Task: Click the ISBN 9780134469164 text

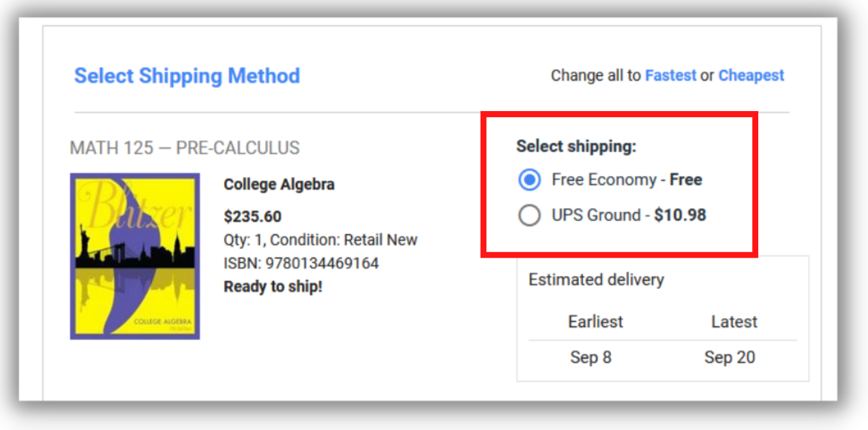Action: pos(301,263)
